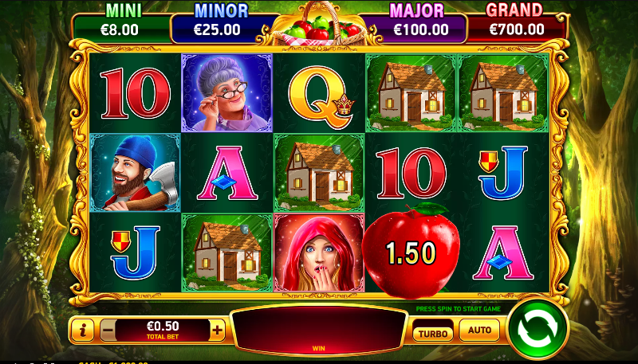Select the grandmother symbol

pyautogui.click(x=226, y=93)
